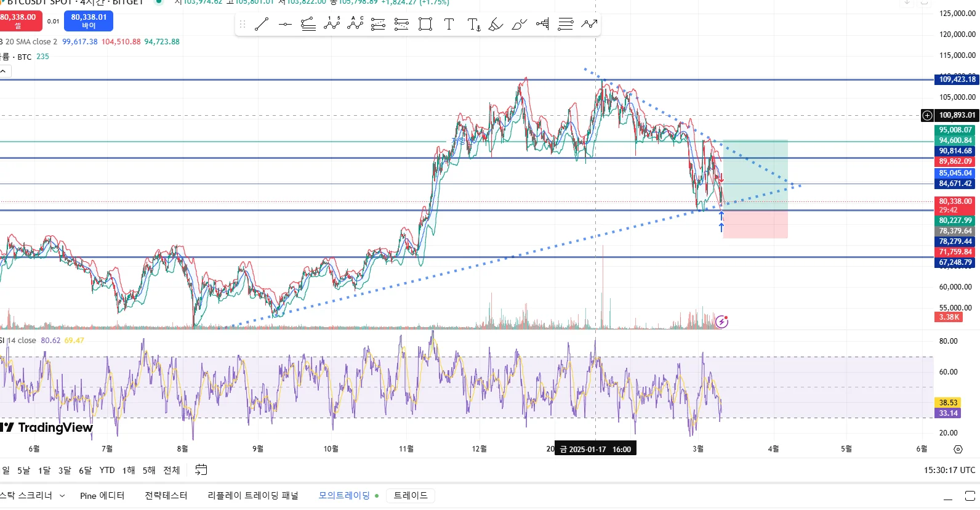980x510 pixels.
Task: Set the chart range to 전체
Action: click(x=172, y=471)
